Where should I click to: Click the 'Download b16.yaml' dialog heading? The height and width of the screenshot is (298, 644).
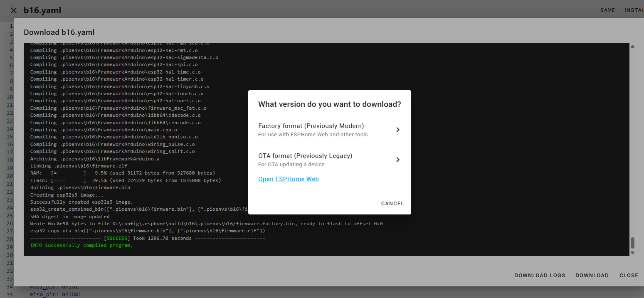tap(59, 32)
